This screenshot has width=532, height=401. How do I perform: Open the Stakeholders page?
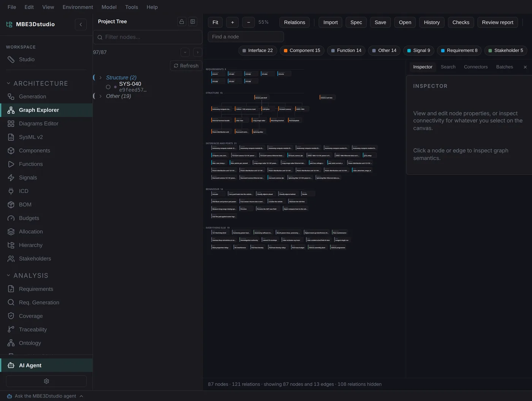pos(46,259)
